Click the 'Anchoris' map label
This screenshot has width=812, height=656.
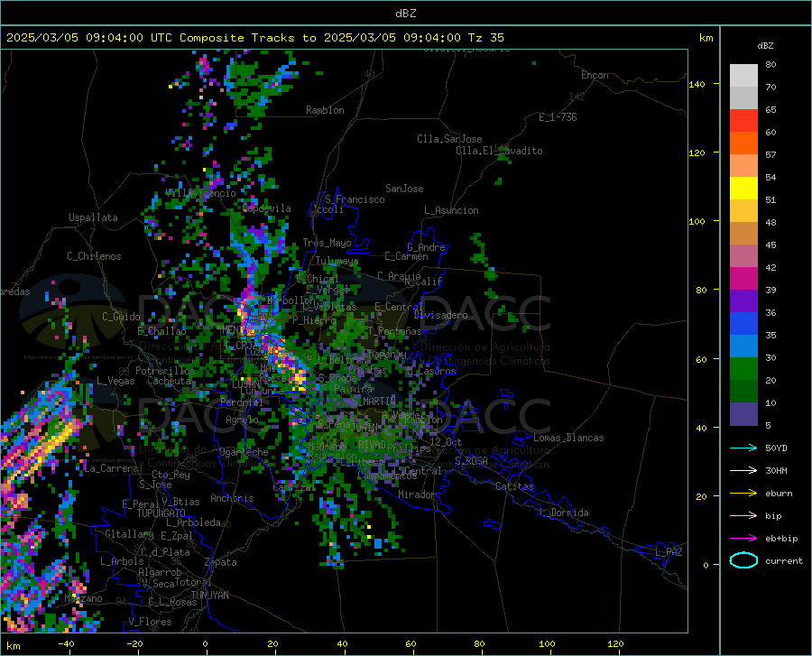232,499
